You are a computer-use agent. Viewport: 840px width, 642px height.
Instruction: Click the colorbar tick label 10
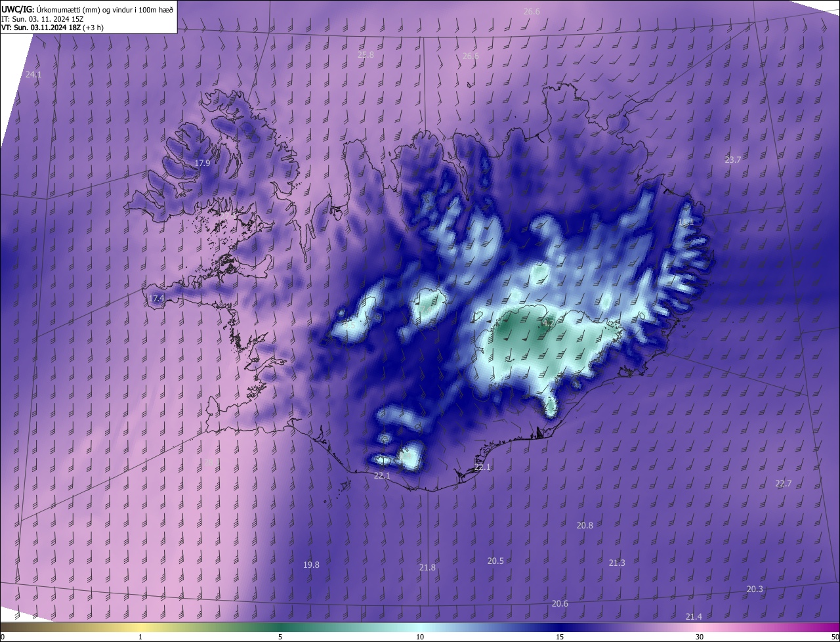(420, 637)
